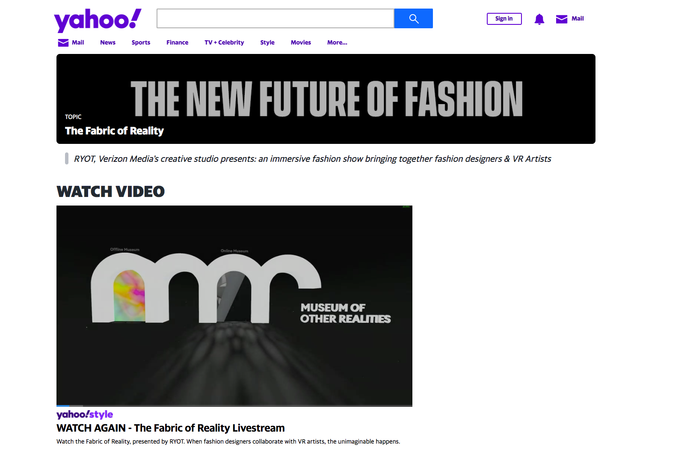Open the Style section
The width and height of the screenshot is (699, 471).
[267, 43]
